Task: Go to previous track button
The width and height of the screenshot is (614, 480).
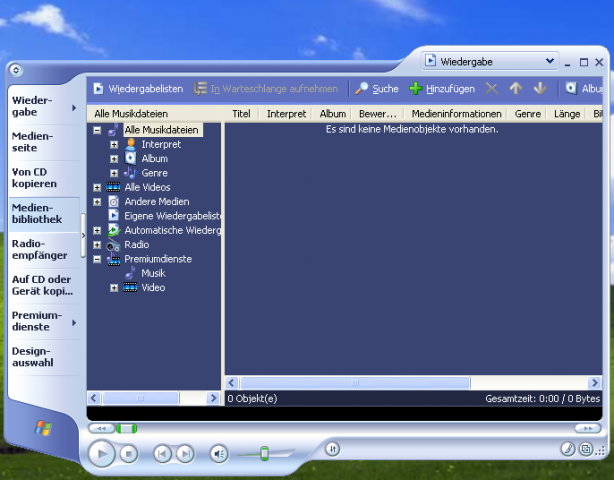Action: (x=162, y=454)
